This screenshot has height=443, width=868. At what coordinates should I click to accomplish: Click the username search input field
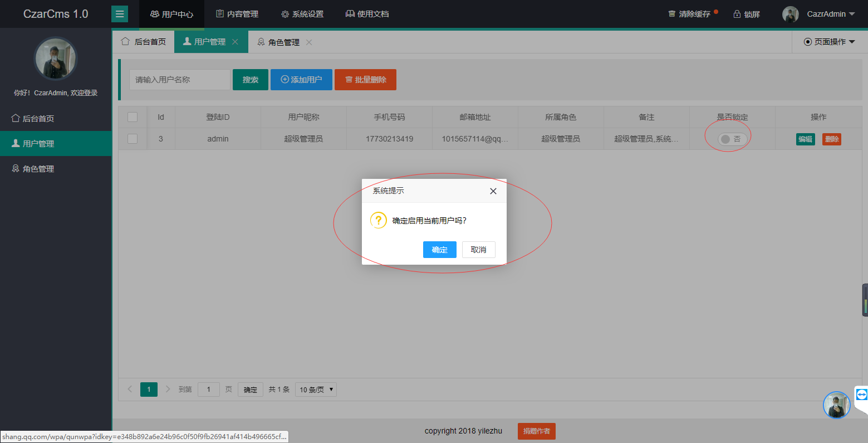point(180,80)
